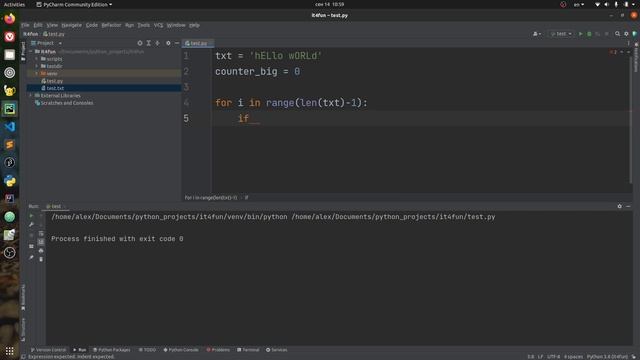Click the it4fun breadcrumb in navigation bar

(x=31, y=34)
